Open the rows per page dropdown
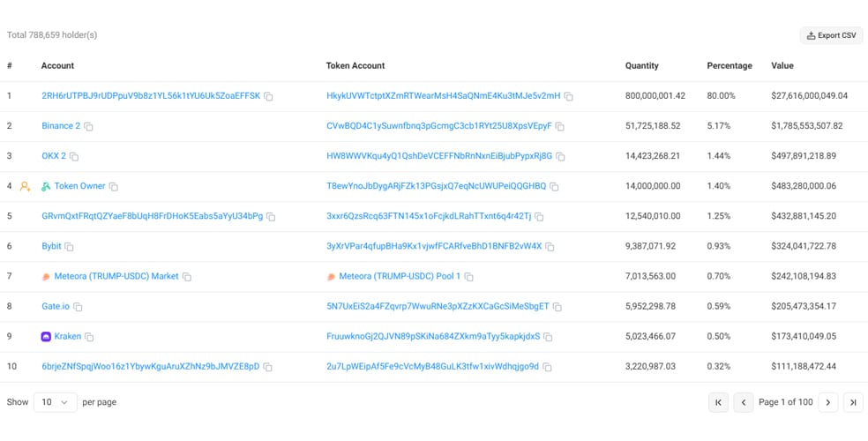 pos(56,402)
